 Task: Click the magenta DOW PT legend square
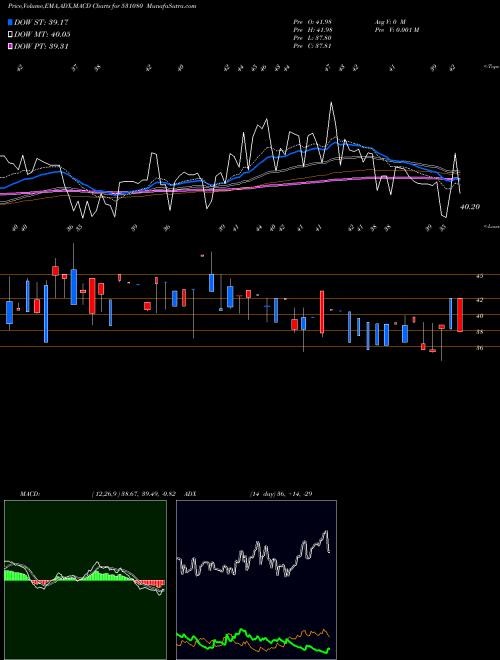coord(10,46)
